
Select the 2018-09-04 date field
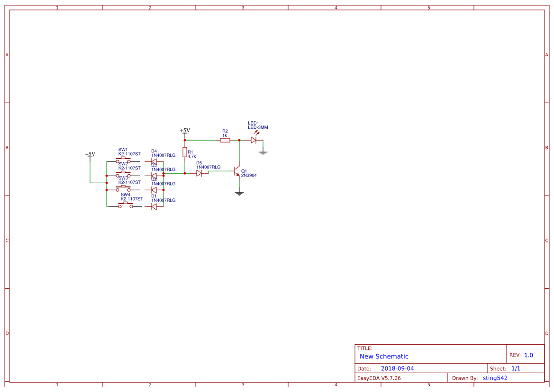pos(398,368)
